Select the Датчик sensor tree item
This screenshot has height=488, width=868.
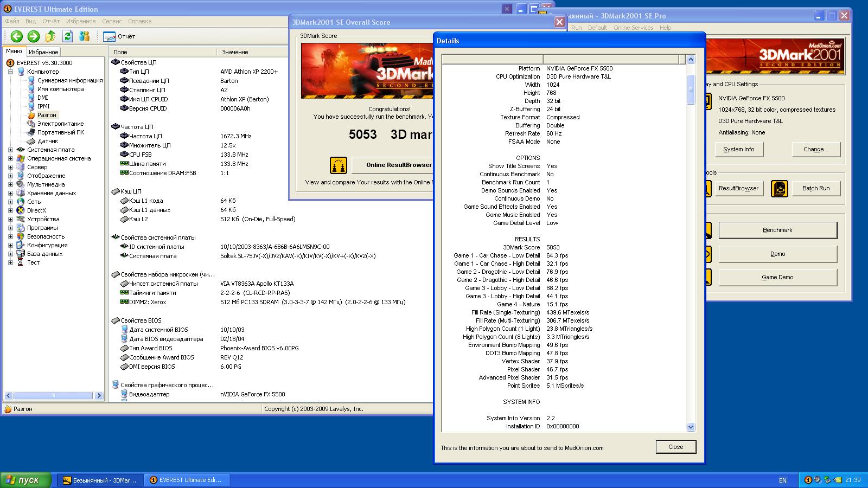(48, 141)
